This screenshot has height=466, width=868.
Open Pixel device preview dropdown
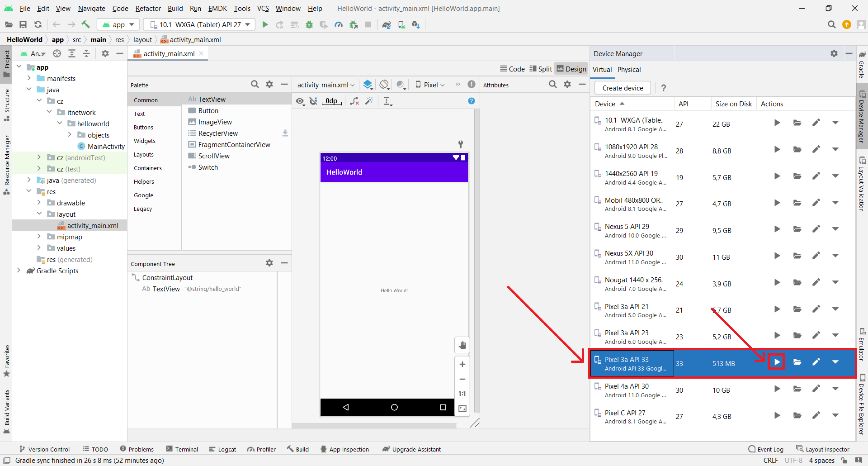pos(430,85)
